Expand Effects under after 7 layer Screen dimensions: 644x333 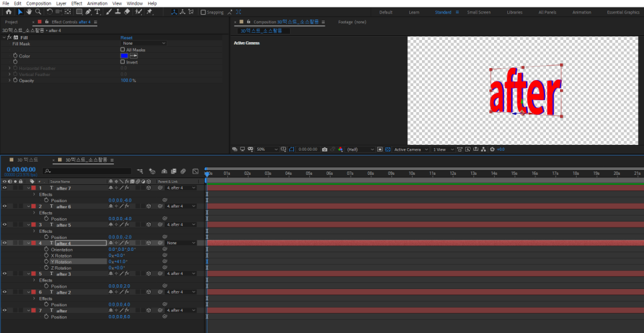pyautogui.click(x=34, y=194)
